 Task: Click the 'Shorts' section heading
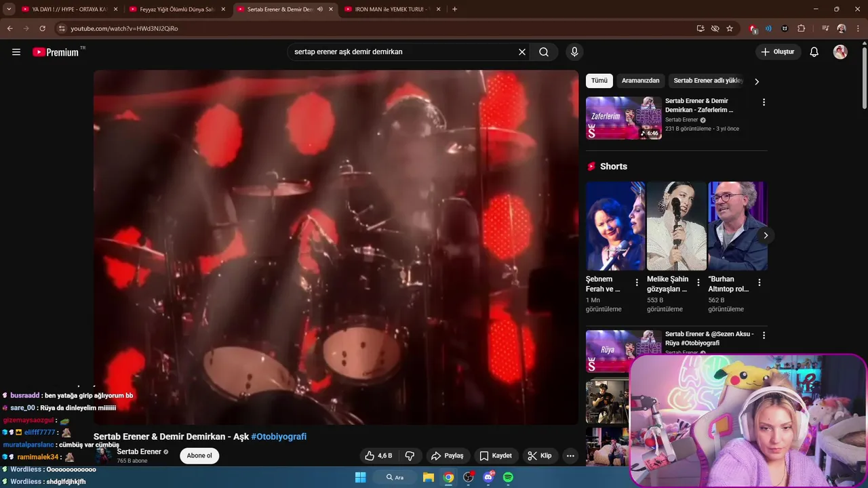614,167
